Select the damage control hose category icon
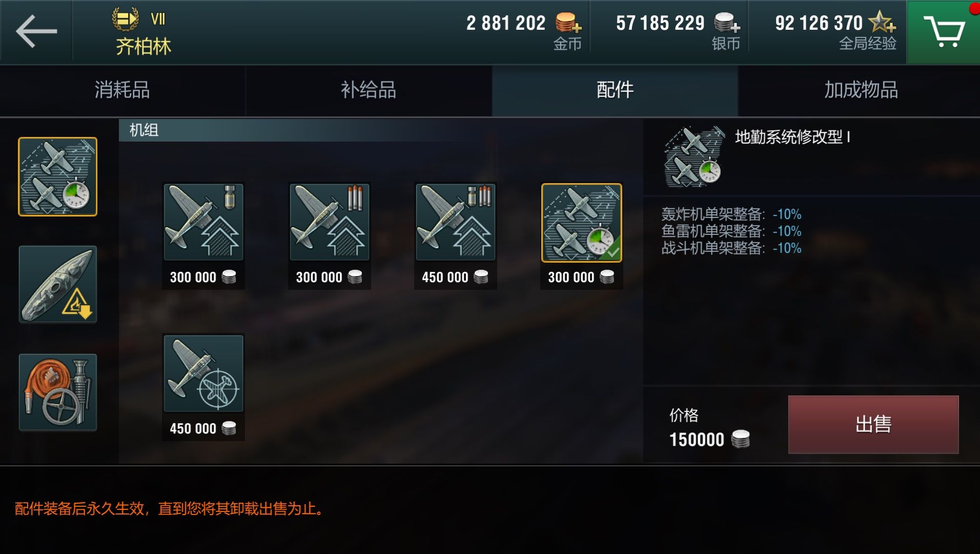 tap(58, 392)
